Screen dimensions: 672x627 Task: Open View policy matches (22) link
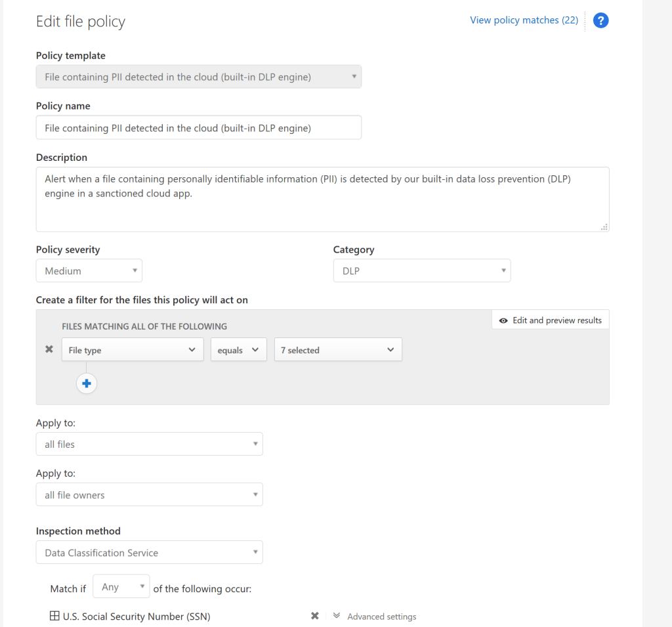coord(524,20)
